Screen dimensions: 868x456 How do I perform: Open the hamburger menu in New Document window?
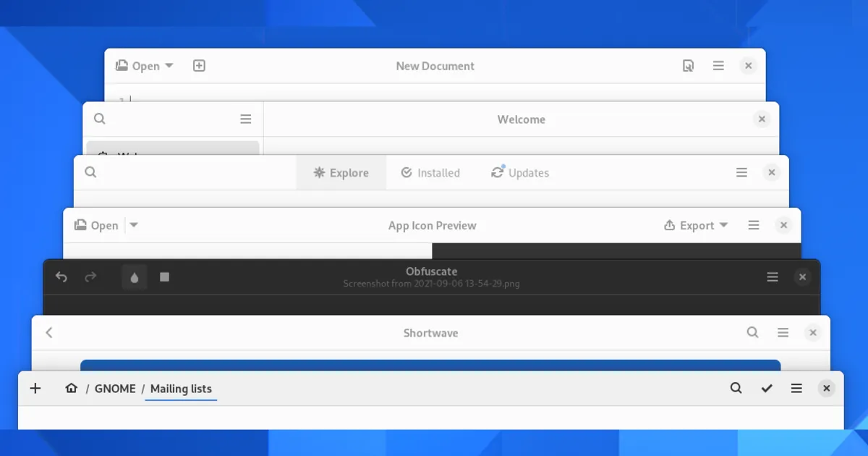tap(718, 66)
